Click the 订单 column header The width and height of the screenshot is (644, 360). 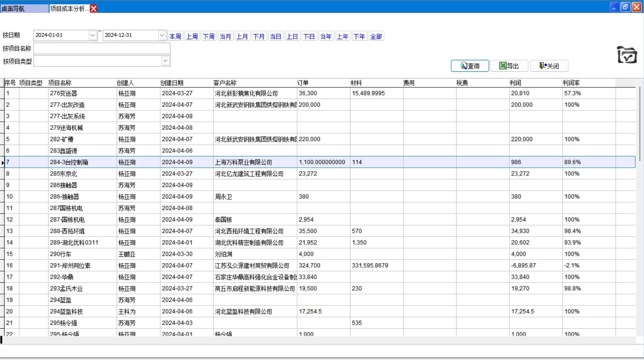point(303,83)
